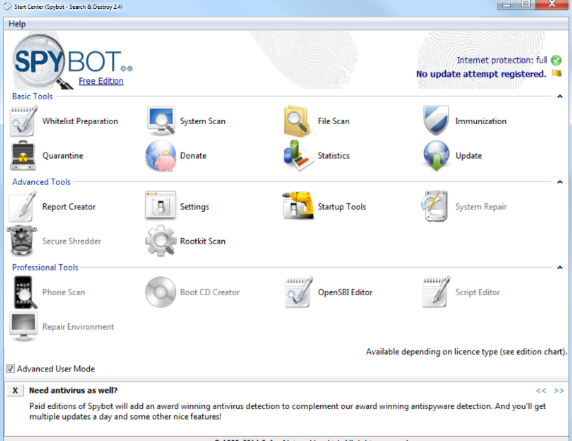
Task: Click the OpenSBI Editor label
Action: pos(345,292)
